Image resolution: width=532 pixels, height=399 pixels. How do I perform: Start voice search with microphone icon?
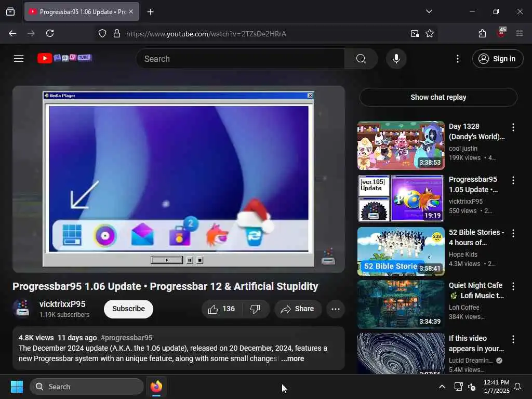tap(396, 59)
